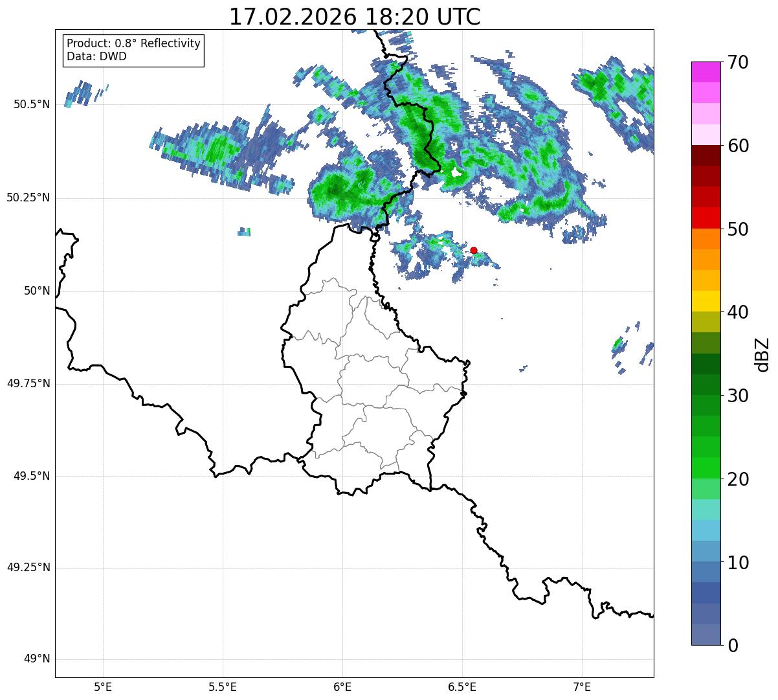This screenshot has height=700, width=778.
Task: Click the "Data: DWD" text
Action: (96, 56)
